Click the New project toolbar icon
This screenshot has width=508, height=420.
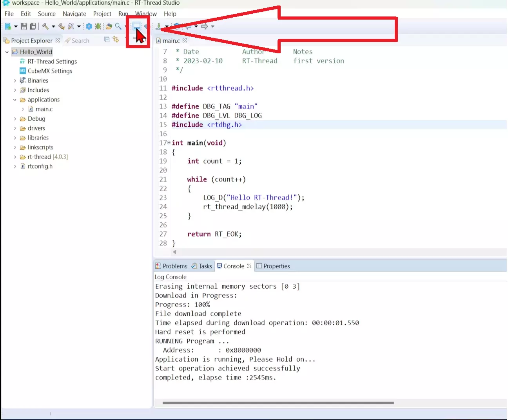[7, 26]
